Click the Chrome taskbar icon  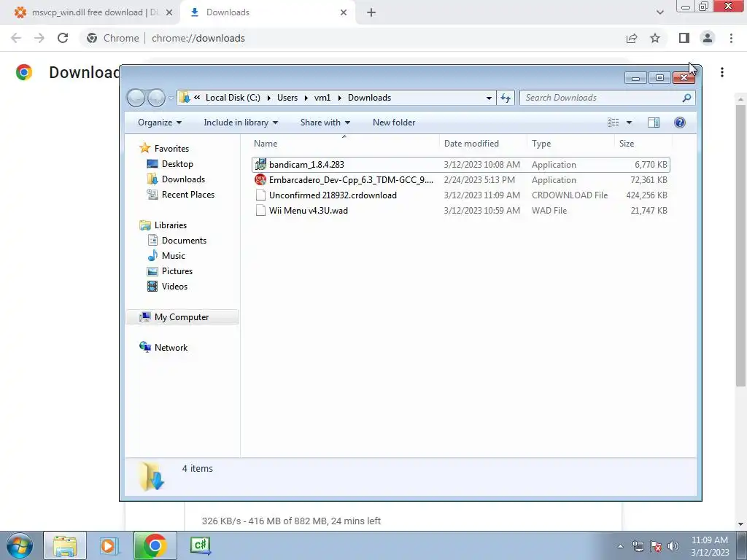click(155, 545)
